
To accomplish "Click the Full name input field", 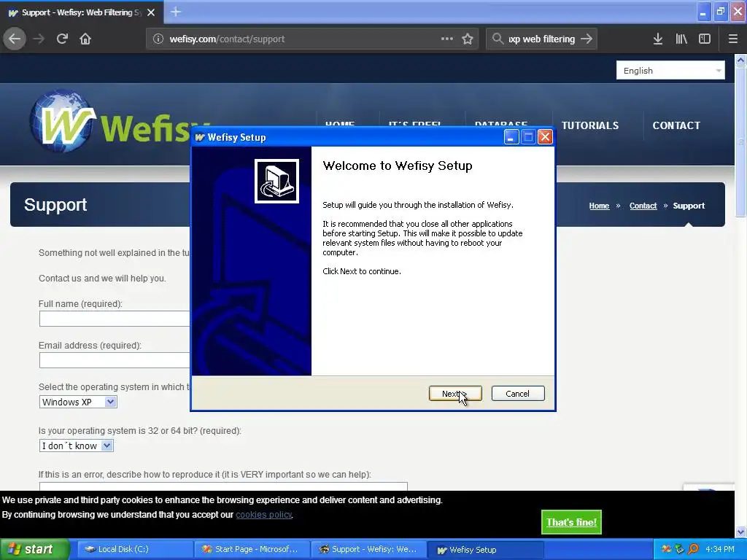I will (x=115, y=319).
